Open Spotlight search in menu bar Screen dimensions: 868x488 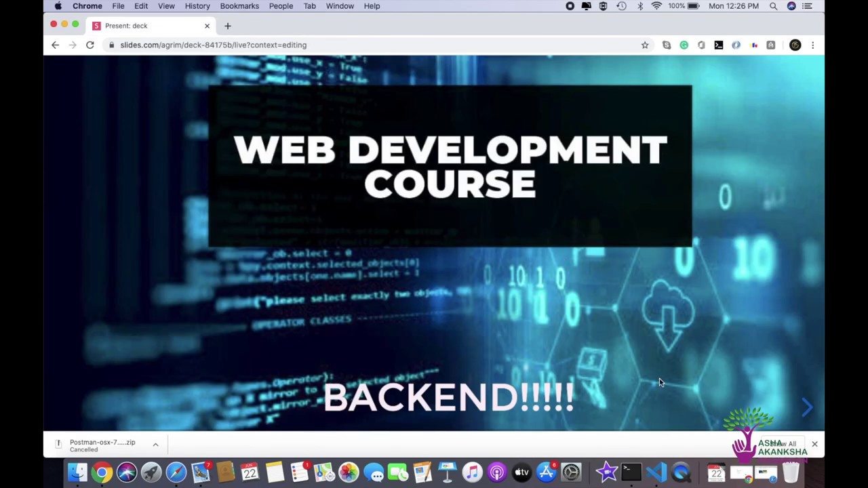pyautogui.click(x=773, y=6)
